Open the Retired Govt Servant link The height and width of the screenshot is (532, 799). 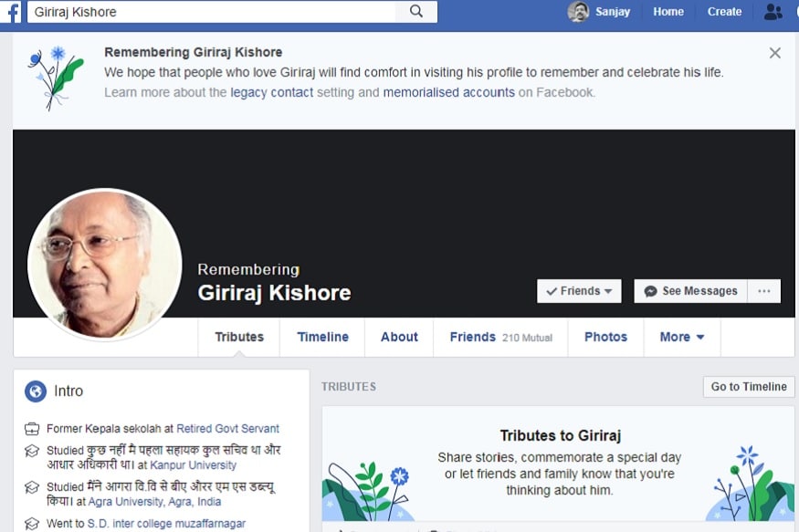227,429
